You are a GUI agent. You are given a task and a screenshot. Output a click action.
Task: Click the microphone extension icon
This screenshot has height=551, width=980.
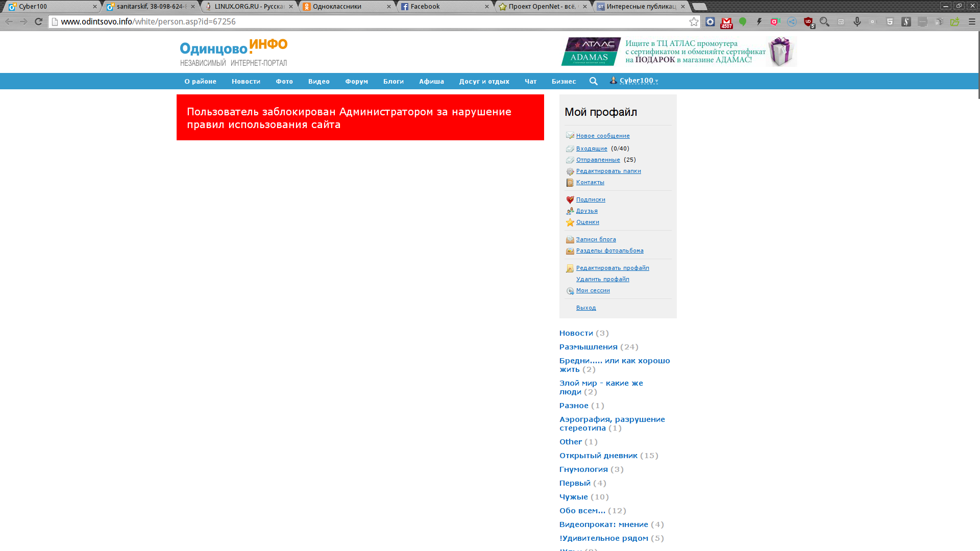(857, 21)
